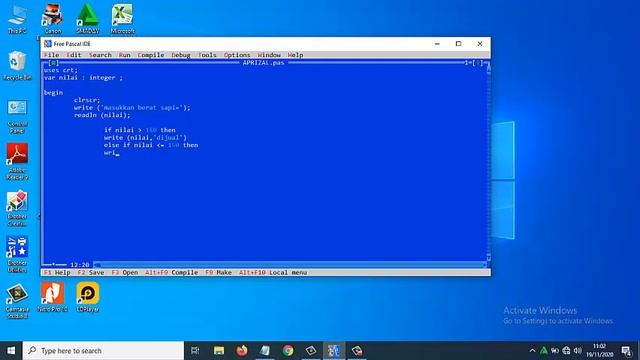The width and height of the screenshot is (640, 360).
Task: Click the Free Pascal IDE title bar icon
Action: tap(48, 44)
